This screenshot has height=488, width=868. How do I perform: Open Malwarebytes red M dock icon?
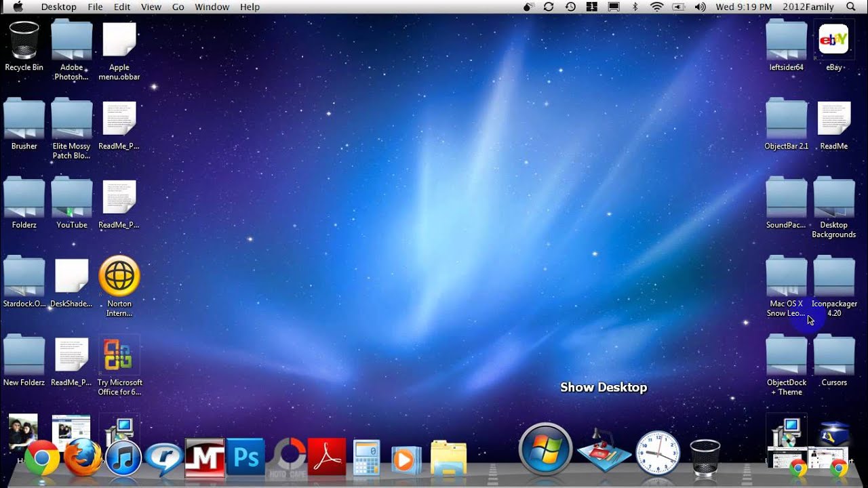click(x=205, y=457)
